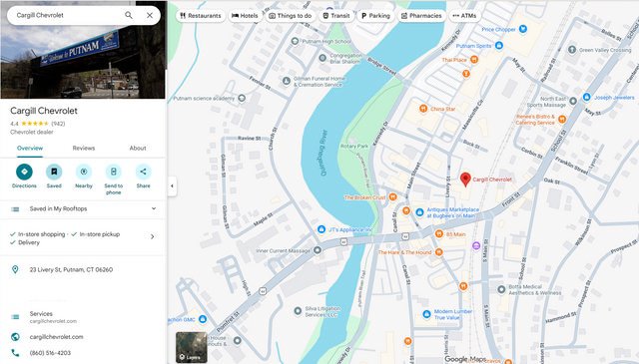Expand the in-store shopping options chevron
The image size is (639, 364).
pos(153,236)
